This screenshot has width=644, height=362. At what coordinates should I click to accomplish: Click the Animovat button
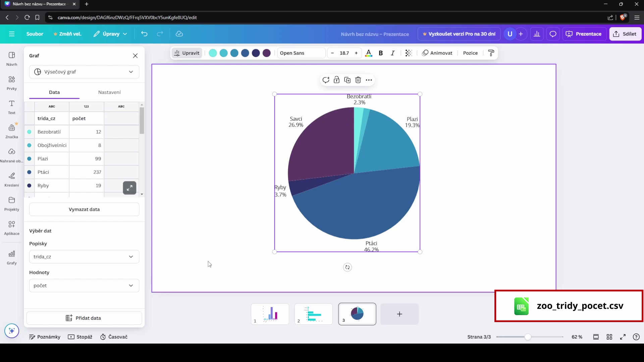(437, 53)
